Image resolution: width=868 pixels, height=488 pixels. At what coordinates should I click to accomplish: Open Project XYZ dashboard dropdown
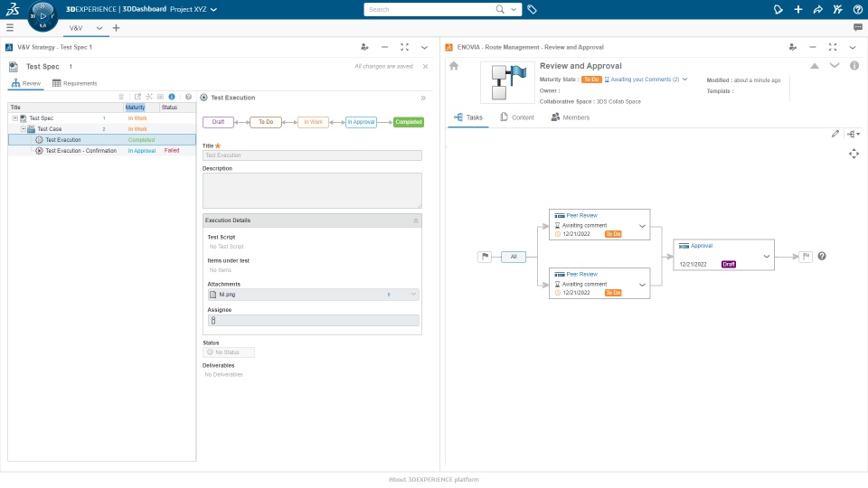[213, 9]
